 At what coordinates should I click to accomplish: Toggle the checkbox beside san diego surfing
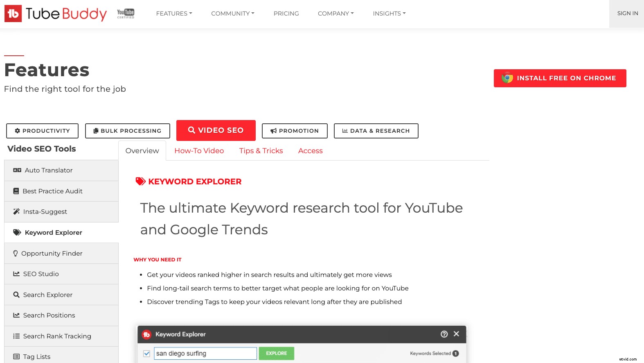(146, 353)
